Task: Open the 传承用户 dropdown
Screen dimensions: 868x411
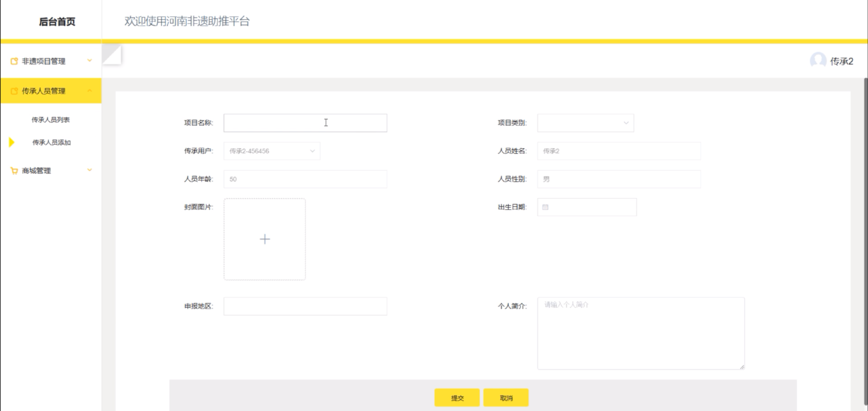Action: point(272,151)
